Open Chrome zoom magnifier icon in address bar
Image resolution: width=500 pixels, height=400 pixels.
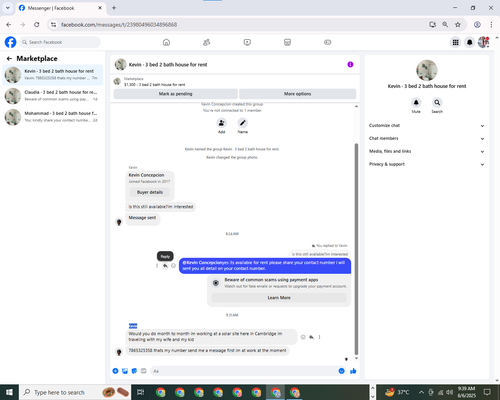point(445,24)
